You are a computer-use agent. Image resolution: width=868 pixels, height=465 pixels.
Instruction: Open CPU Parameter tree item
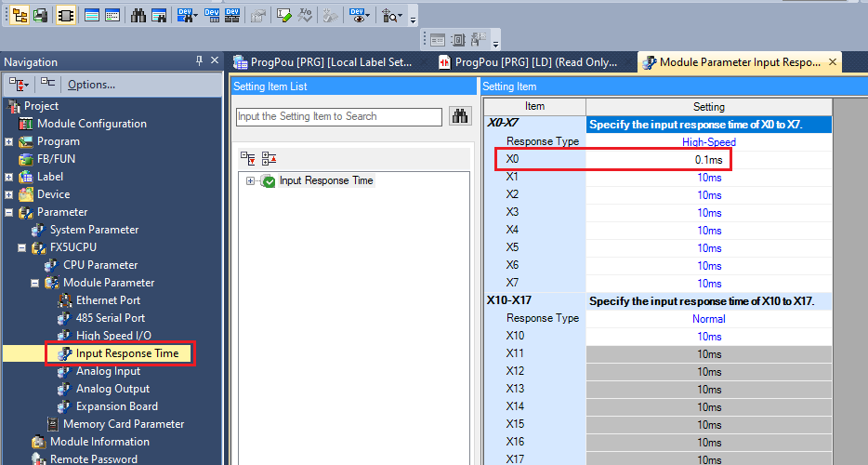[100, 265]
